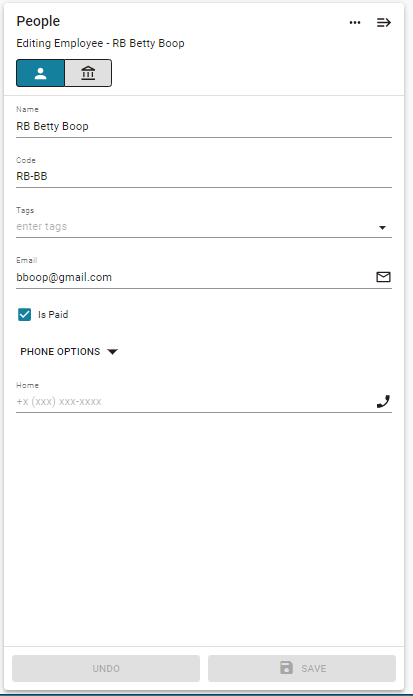413x696 pixels.
Task: Expand the PHONE OPTIONS menu
Action: (69, 352)
